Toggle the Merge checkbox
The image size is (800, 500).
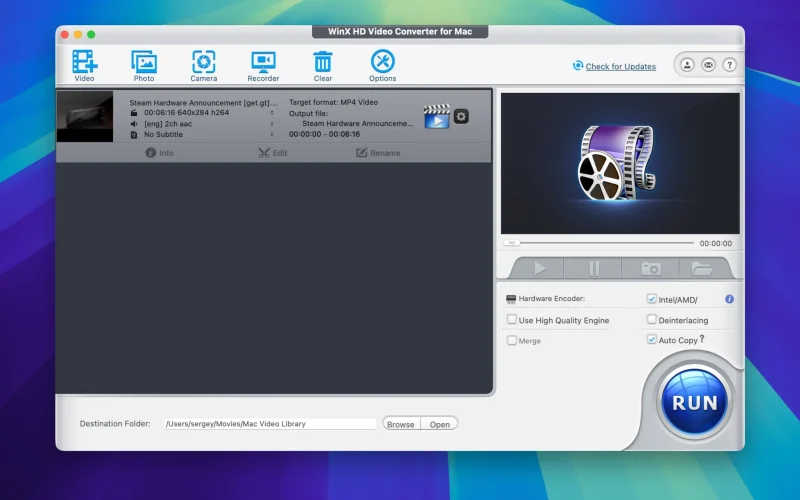(x=511, y=340)
